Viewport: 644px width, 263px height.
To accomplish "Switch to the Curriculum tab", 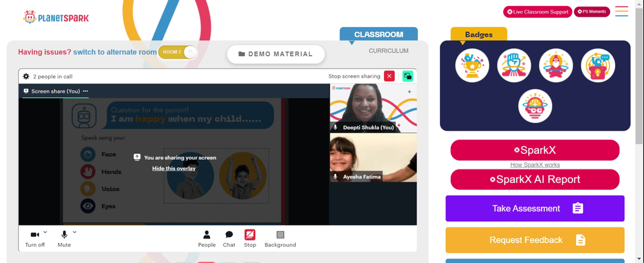I will [388, 51].
